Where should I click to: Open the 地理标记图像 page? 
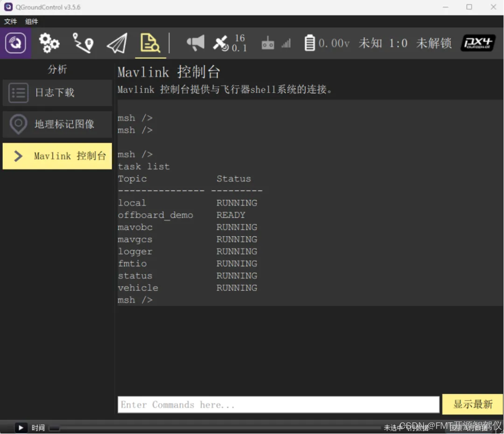pyautogui.click(x=57, y=124)
